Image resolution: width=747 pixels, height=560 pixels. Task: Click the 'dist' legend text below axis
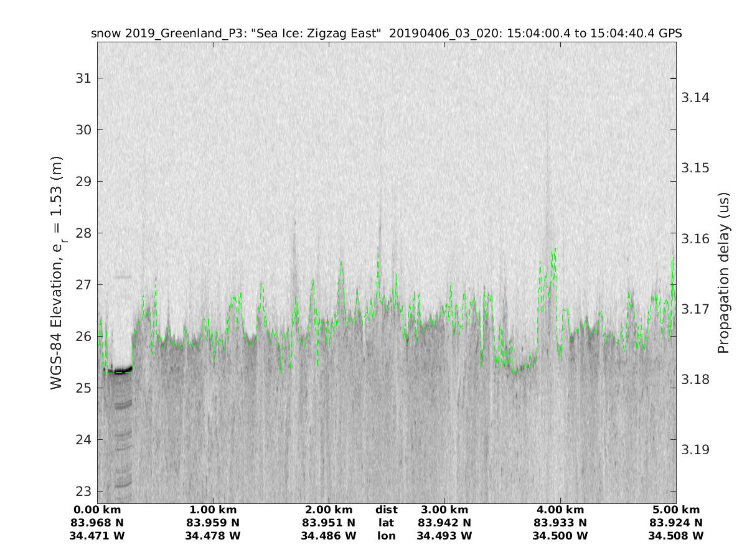click(386, 510)
